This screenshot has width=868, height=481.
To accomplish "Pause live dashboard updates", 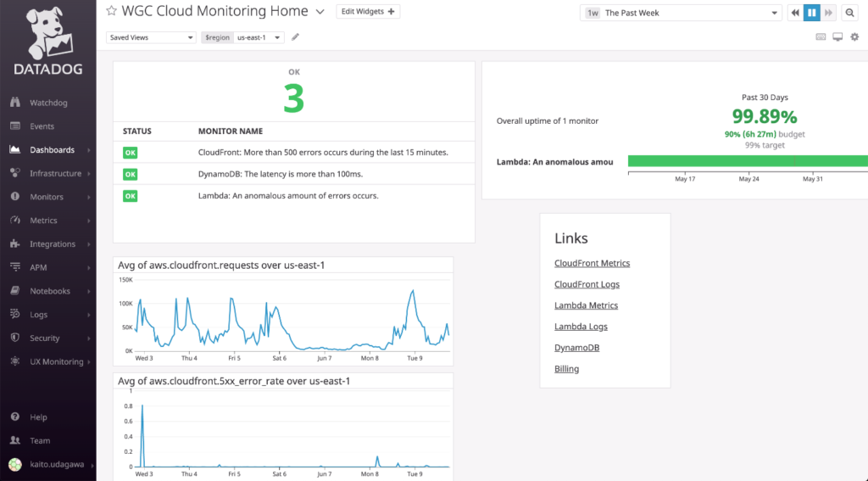I will [x=811, y=13].
